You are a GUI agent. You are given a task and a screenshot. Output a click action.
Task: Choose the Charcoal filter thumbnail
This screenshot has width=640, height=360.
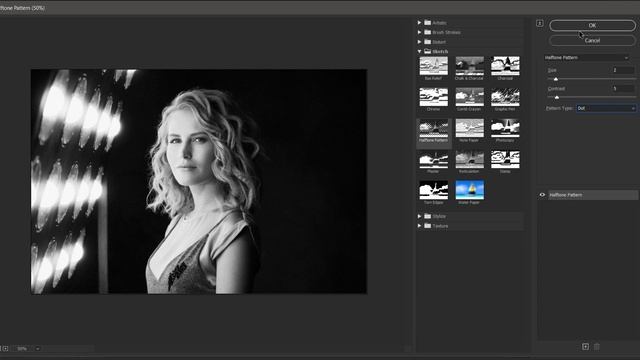(x=505, y=66)
